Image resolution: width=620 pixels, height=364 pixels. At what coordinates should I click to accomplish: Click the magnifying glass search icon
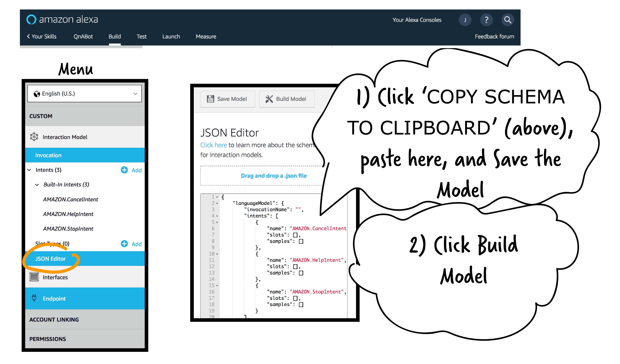(x=508, y=20)
